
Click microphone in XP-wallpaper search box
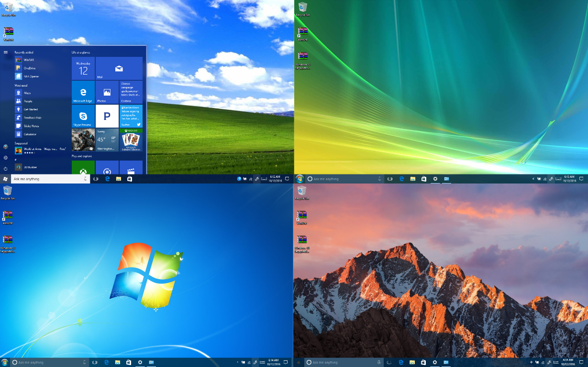pos(85,179)
